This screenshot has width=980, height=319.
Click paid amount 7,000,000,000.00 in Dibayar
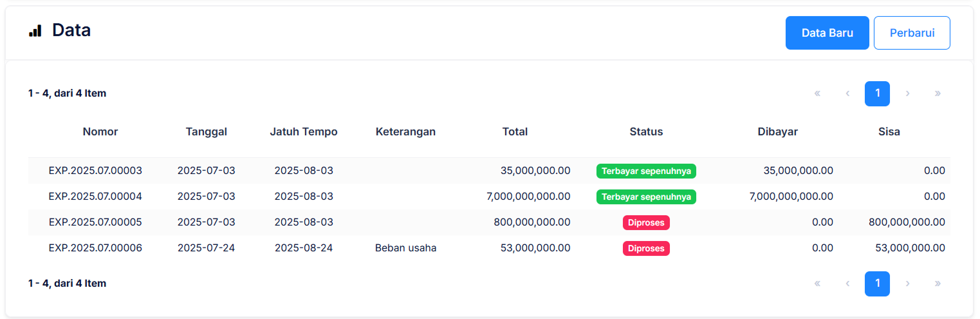pos(791,197)
